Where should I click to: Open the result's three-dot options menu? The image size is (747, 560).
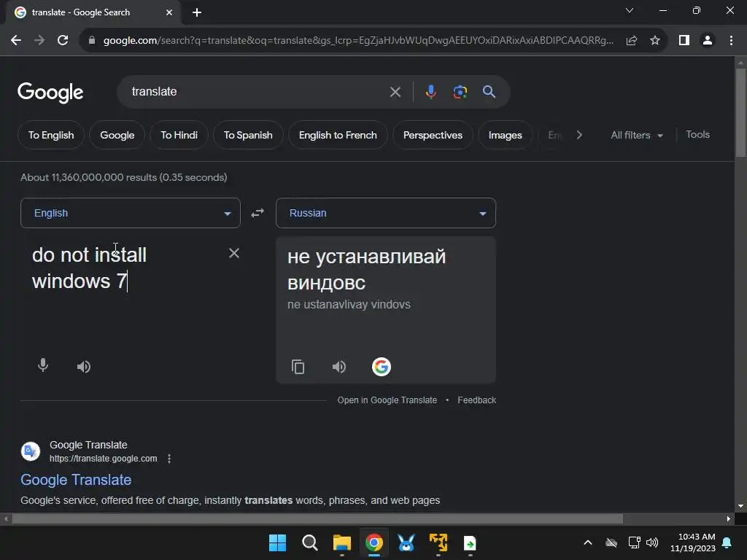point(169,459)
